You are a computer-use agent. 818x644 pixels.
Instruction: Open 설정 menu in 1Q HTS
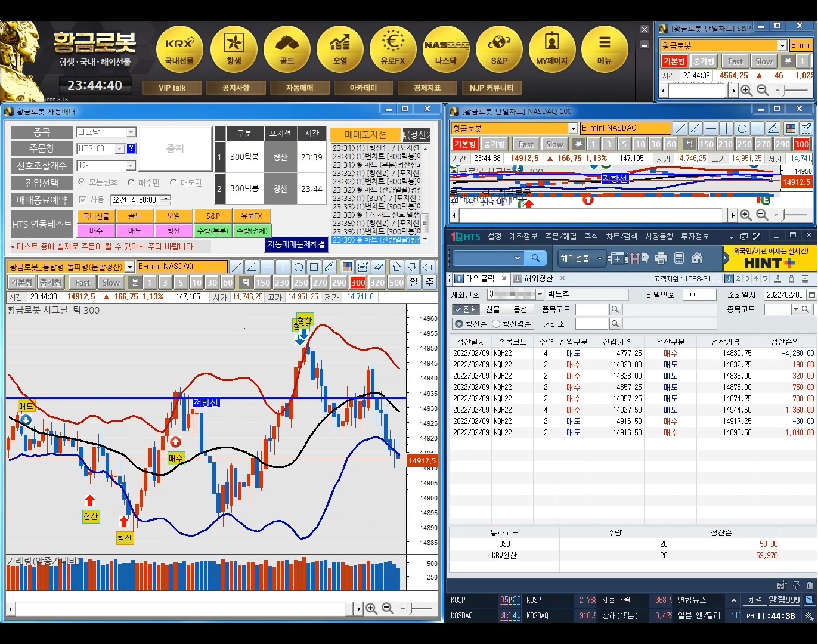pos(495,236)
